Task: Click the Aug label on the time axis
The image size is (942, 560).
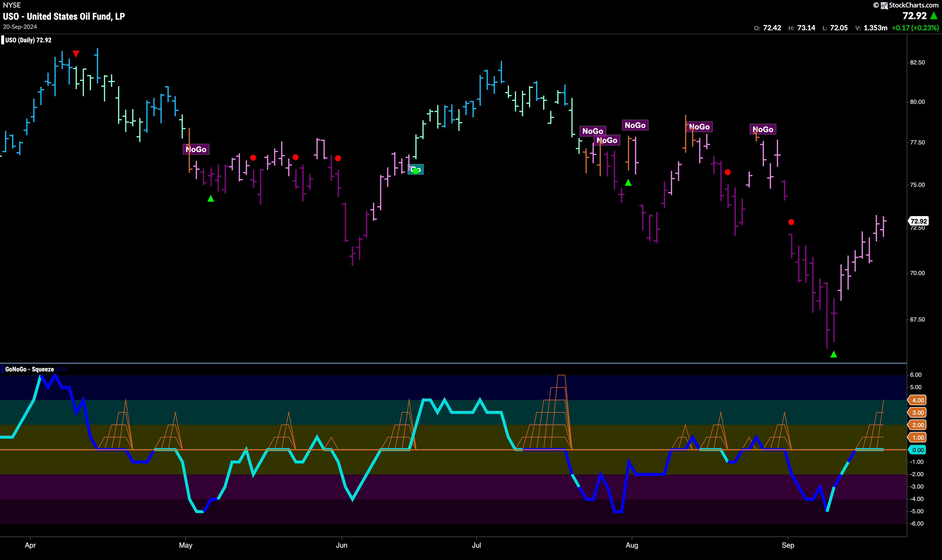Action: coord(632,545)
